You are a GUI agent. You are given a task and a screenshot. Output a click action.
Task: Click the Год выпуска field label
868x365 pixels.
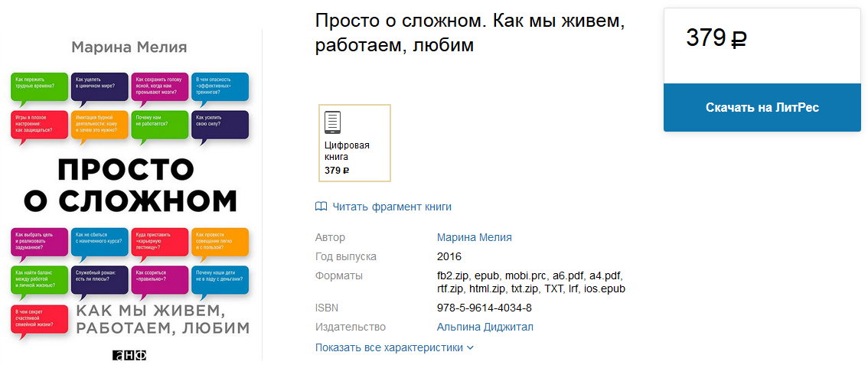346,256
